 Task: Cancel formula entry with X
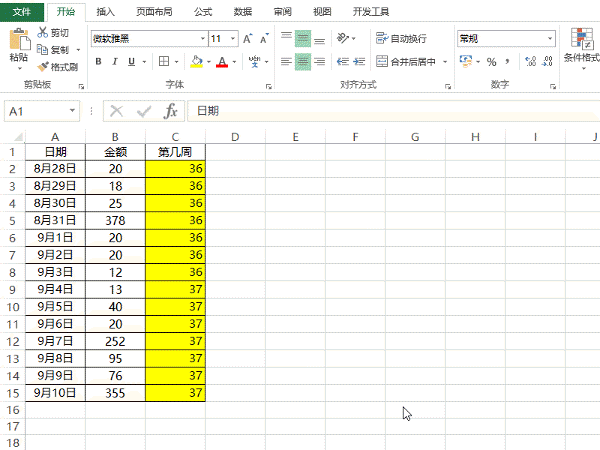point(116,111)
